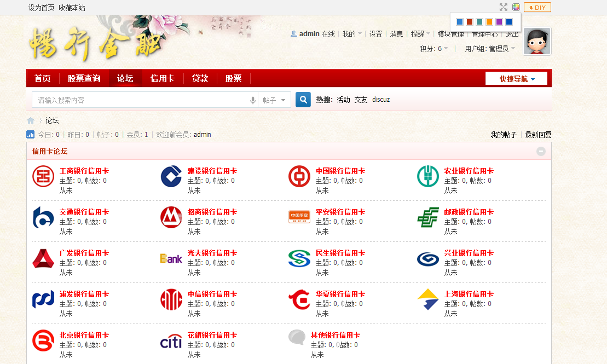The image size is (607, 364).
Task: Expand the 提醒 dropdown
Action: click(x=420, y=34)
